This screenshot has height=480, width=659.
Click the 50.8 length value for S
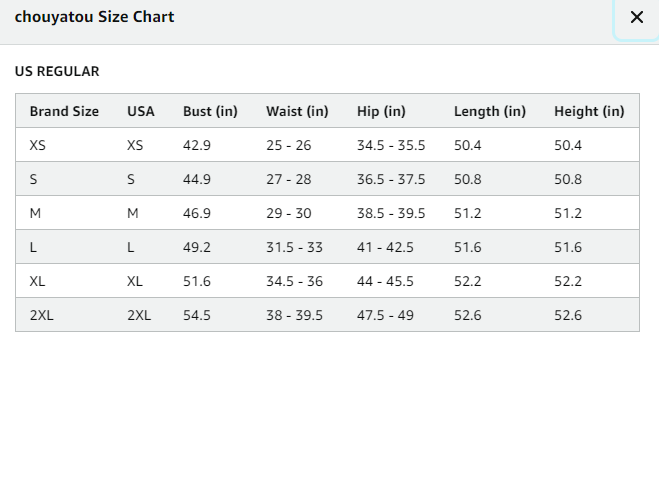click(x=468, y=179)
